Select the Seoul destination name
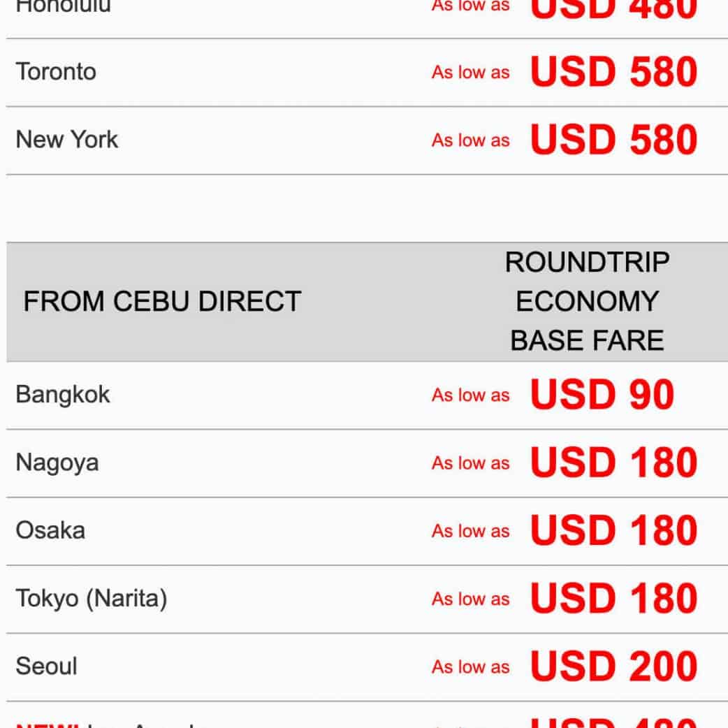Image resolution: width=728 pixels, height=728 pixels. tap(46, 666)
